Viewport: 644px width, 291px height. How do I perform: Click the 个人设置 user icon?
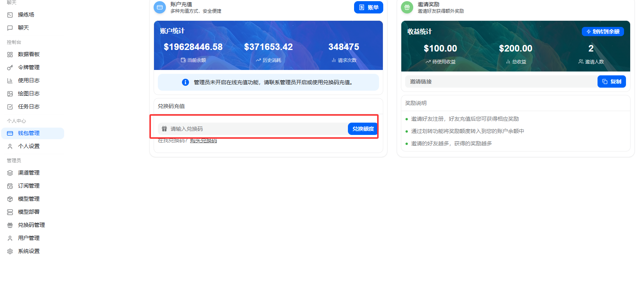coord(10,146)
